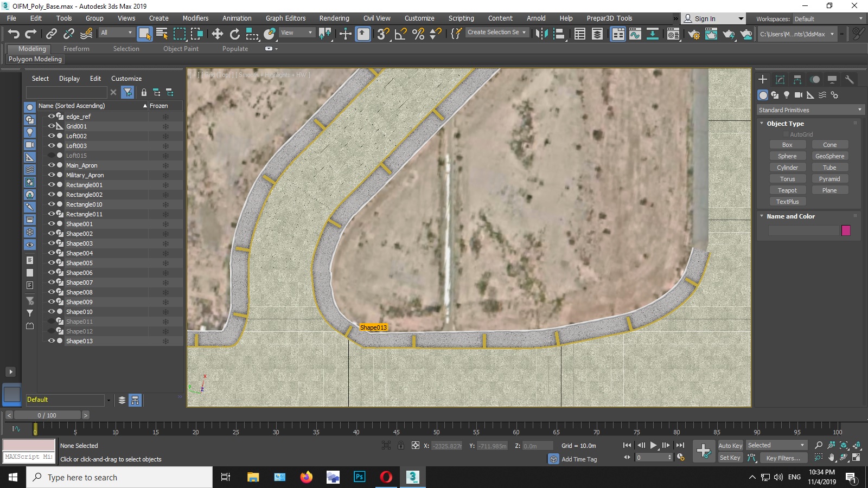
Task: Open the Create Selection Set dropdown
Action: [496, 33]
